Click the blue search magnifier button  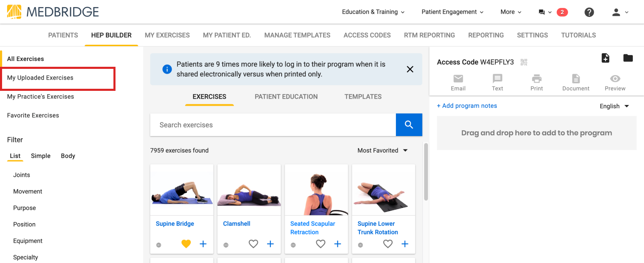pos(409,125)
